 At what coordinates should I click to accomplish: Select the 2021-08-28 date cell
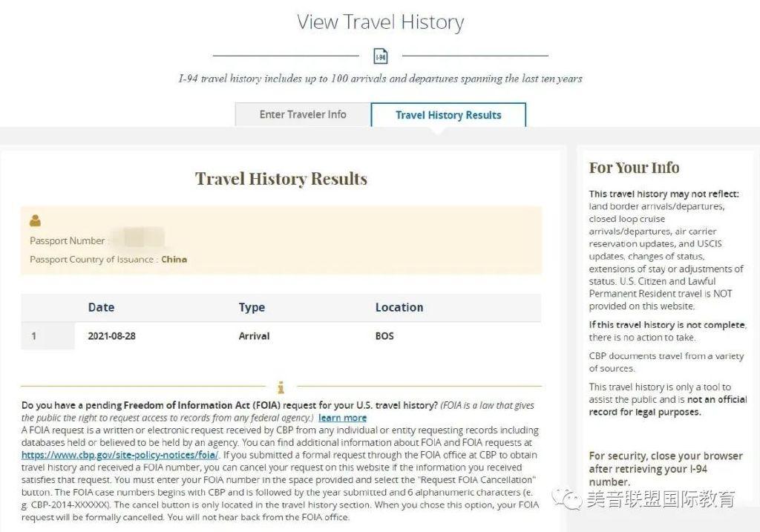click(x=111, y=336)
